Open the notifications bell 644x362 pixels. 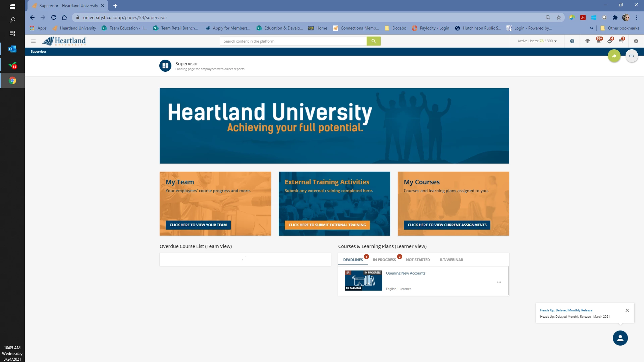point(598,41)
